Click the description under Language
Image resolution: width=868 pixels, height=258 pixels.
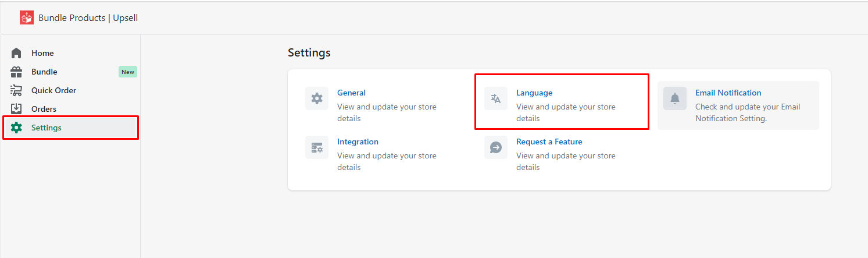566,112
